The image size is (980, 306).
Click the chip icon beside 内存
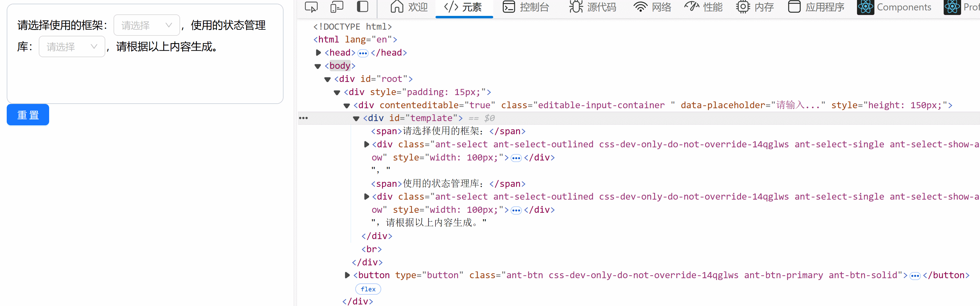[x=743, y=7]
